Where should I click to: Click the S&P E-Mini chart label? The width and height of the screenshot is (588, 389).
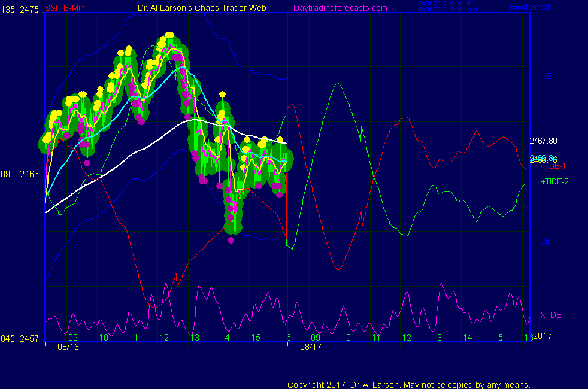[65, 8]
